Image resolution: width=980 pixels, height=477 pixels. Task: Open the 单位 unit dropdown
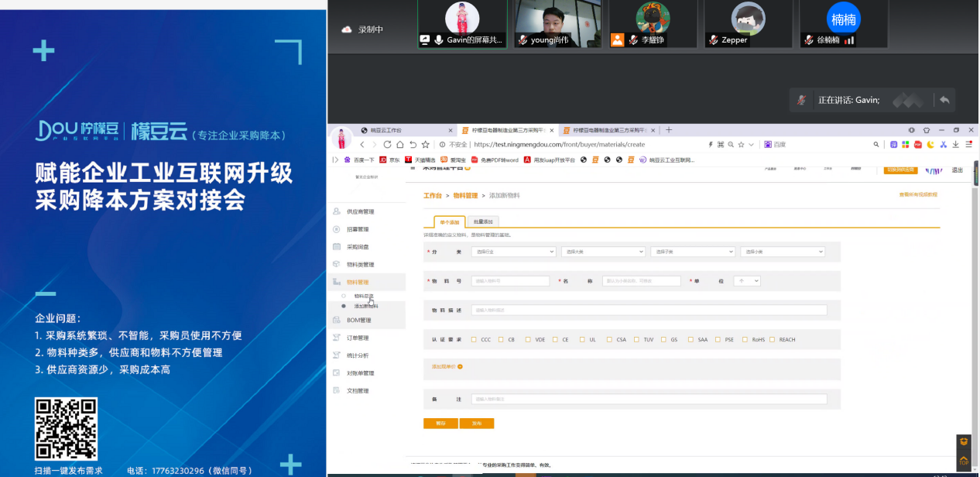point(747,281)
